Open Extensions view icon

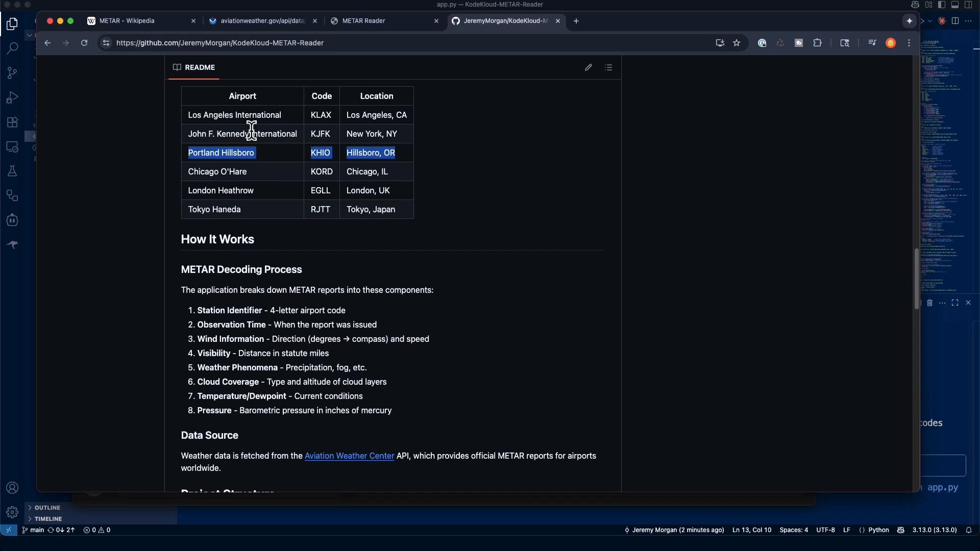pos(12,122)
